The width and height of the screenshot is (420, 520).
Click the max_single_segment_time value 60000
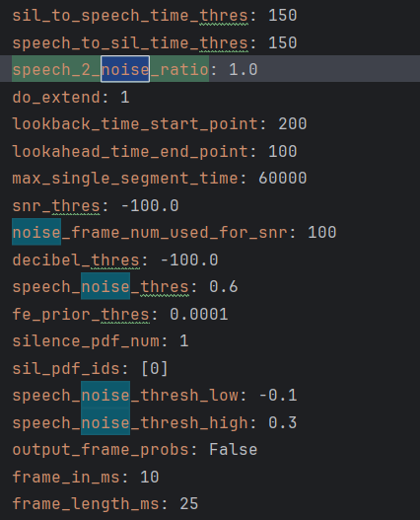[x=283, y=179]
